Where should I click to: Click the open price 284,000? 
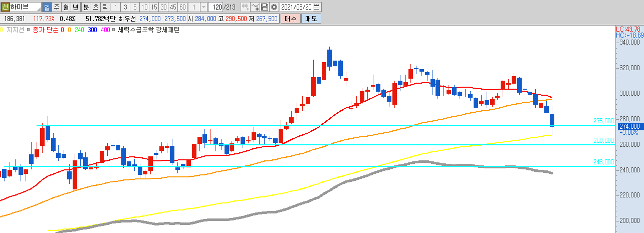pyautogui.click(x=205, y=19)
